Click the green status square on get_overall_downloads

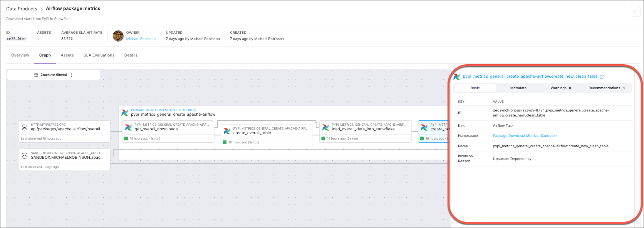(x=126, y=138)
